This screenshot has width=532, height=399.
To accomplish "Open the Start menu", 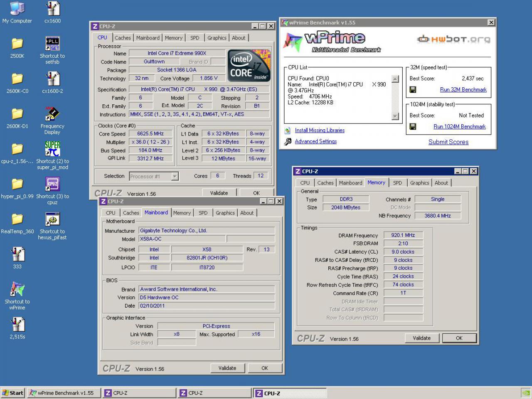I will [x=13, y=393].
